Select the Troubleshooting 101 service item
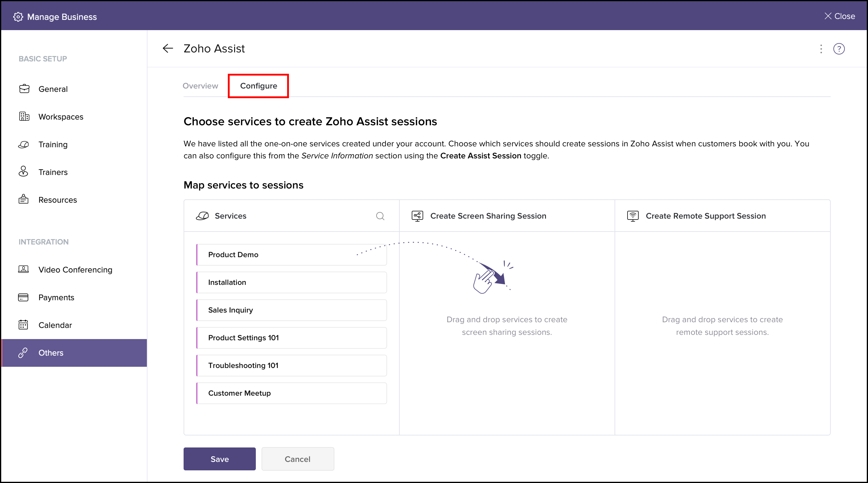 coord(291,365)
